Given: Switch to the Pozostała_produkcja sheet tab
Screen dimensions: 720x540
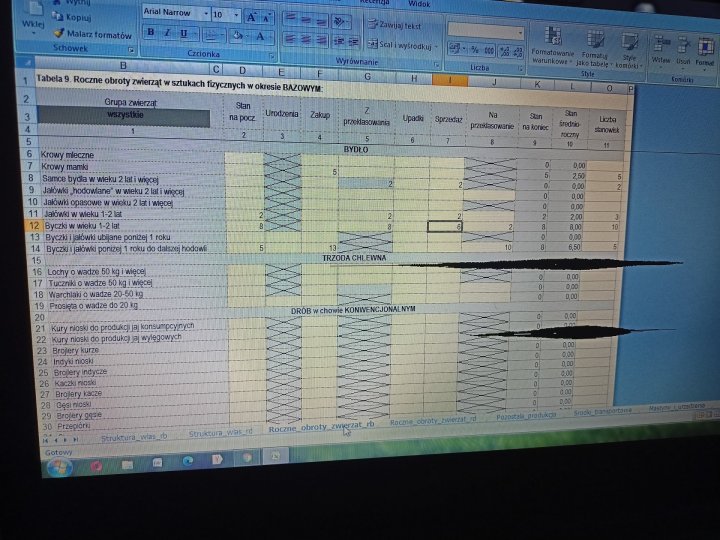Looking at the screenshot, I should [x=525, y=417].
